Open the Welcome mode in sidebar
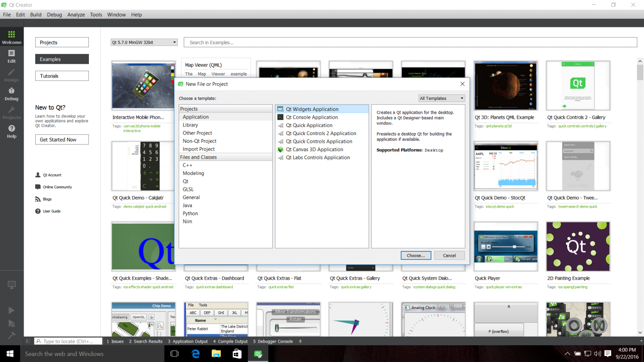The height and width of the screenshot is (362, 644). coord(12,37)
